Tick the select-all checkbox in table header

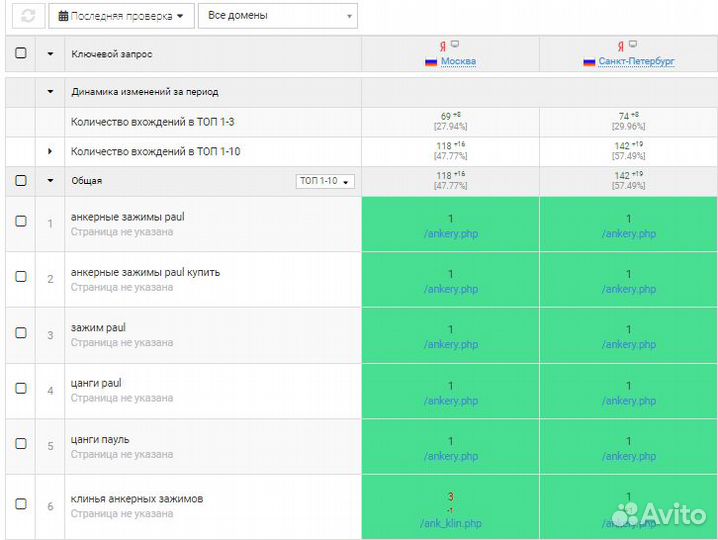(x=21, y=54)
